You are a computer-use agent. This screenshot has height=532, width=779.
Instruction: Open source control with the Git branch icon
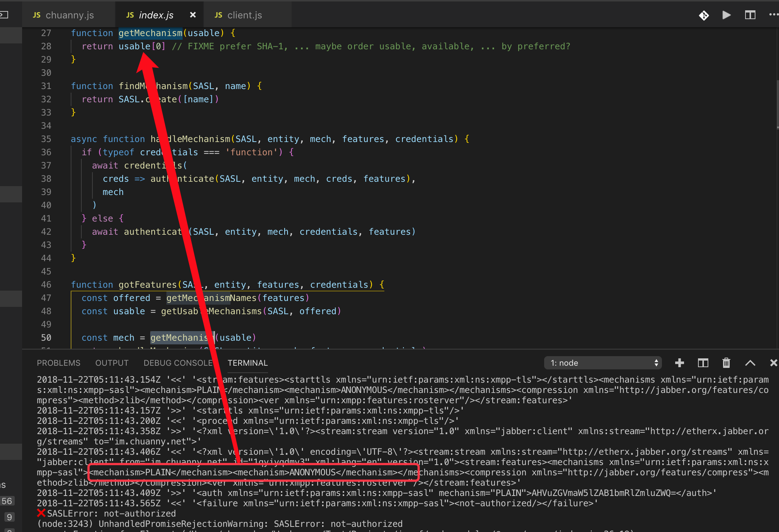(x=704, y=15)
